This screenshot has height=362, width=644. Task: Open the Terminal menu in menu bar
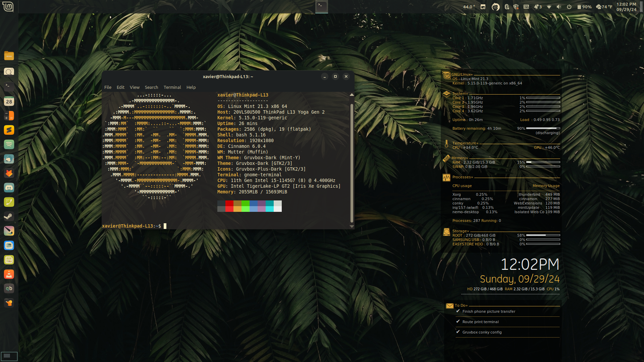[x=172, y=87]
